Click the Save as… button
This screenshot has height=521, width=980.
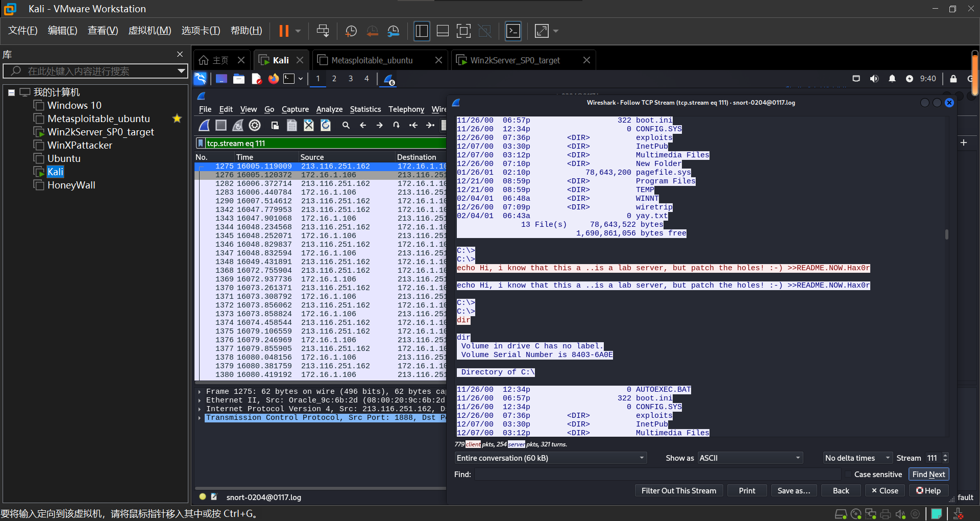point(793,490)
